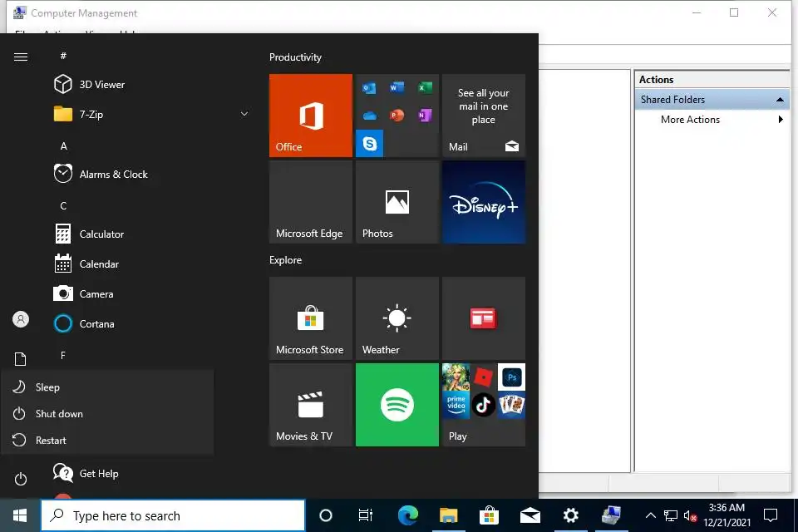Click the network tray icon
798x532 pixels.
click(x=671, y=515)
